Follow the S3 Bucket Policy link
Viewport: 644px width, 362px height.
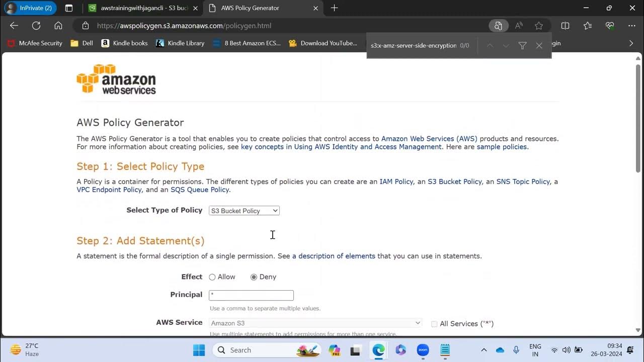pyautogui.click(x=455, y=182)
